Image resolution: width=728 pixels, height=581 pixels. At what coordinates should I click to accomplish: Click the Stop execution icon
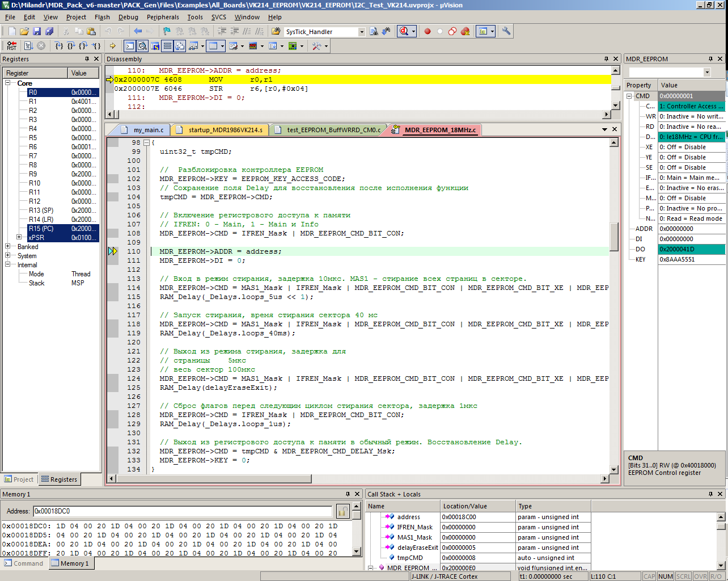point(41,46)
